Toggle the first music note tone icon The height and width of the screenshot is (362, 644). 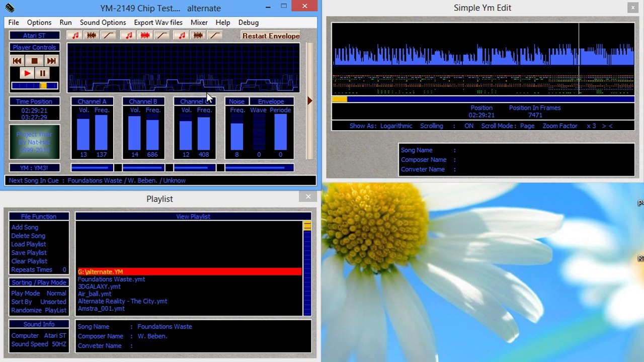coord(75,36)
